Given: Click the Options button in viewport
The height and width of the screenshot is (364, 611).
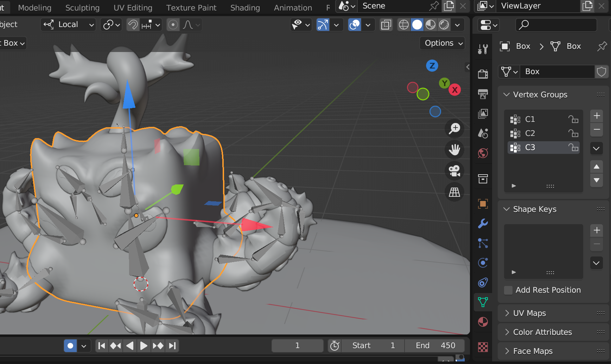Looking at the screenshot, I should [x=443, y=43].
